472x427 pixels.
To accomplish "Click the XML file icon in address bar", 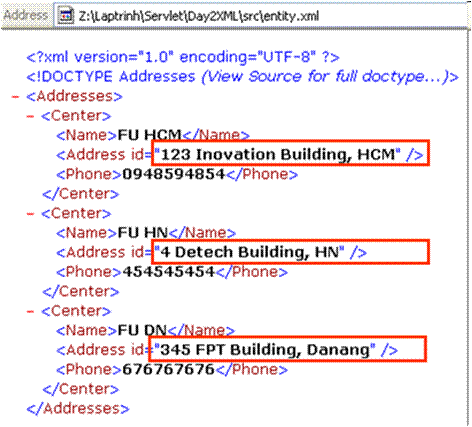I will click(66, 15).
